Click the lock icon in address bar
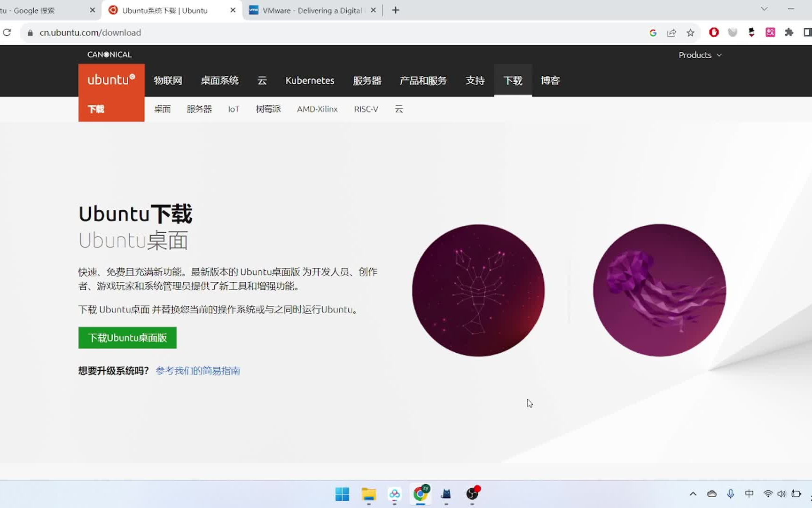The image size is (812, 508). 31,33
